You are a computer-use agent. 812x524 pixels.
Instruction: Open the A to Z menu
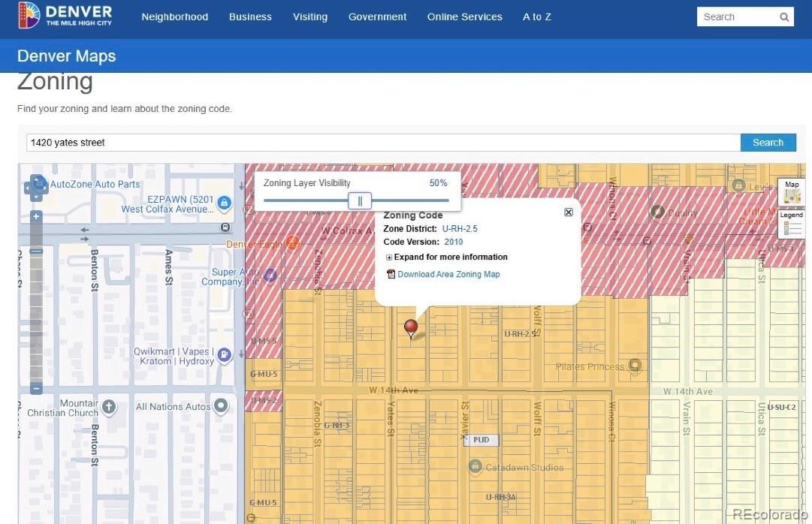click(536, 17)
